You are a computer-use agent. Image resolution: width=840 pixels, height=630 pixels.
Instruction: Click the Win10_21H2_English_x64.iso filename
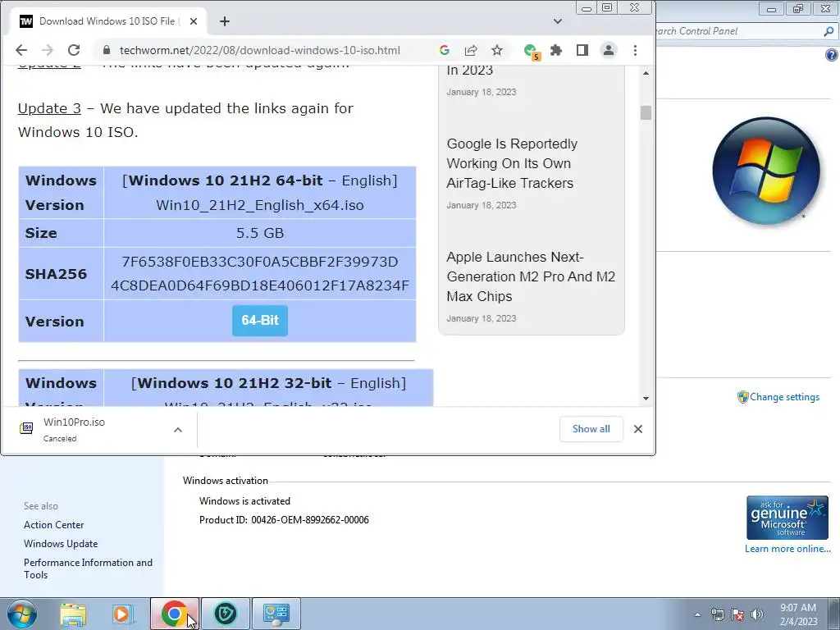coord(260,205)
